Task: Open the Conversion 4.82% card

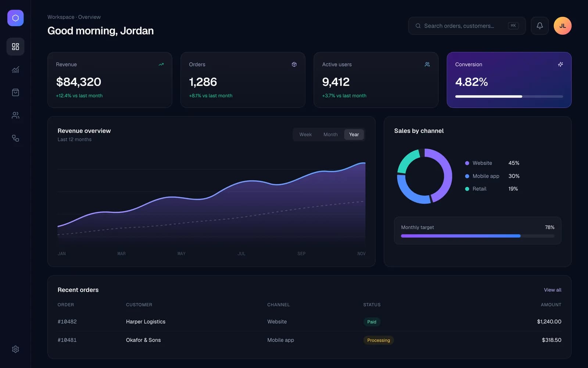Action: (x=509, y=80)
